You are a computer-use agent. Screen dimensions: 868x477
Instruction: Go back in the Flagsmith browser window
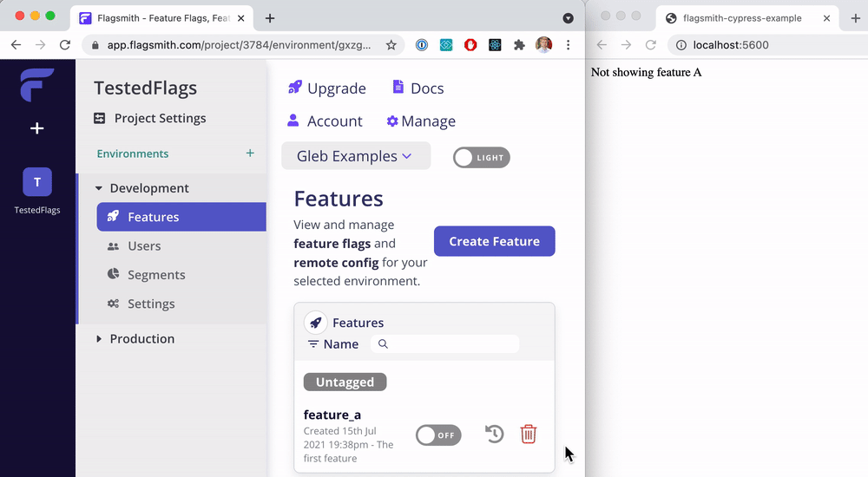click(x=16, y=45)
